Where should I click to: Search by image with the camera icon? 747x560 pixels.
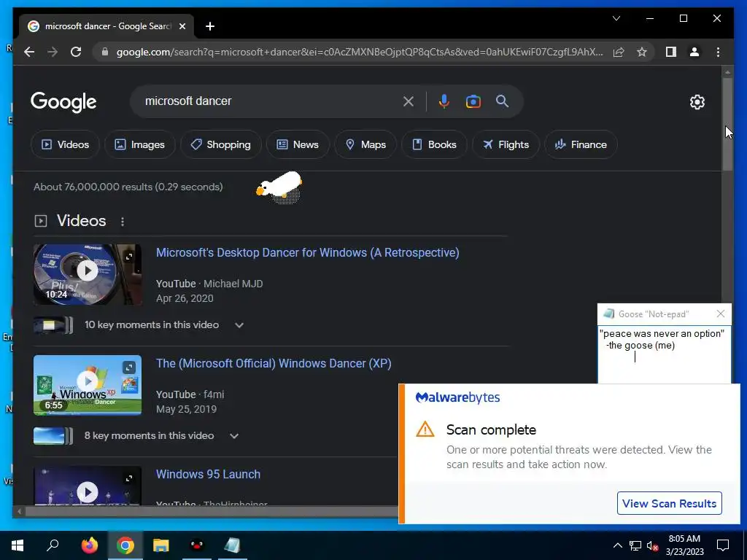tap(473, 101)
